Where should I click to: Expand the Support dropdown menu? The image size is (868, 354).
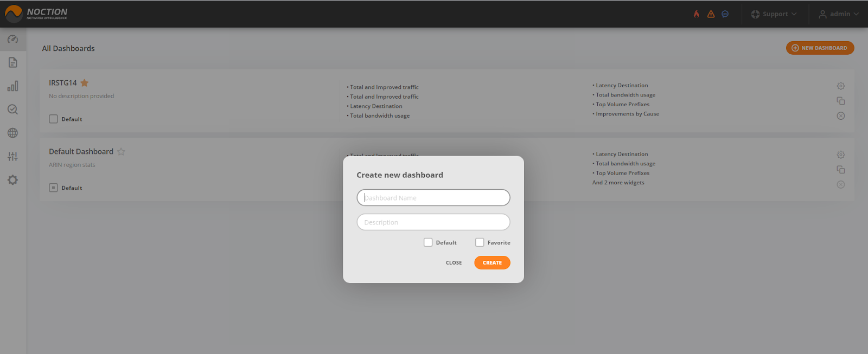(774, 14)
